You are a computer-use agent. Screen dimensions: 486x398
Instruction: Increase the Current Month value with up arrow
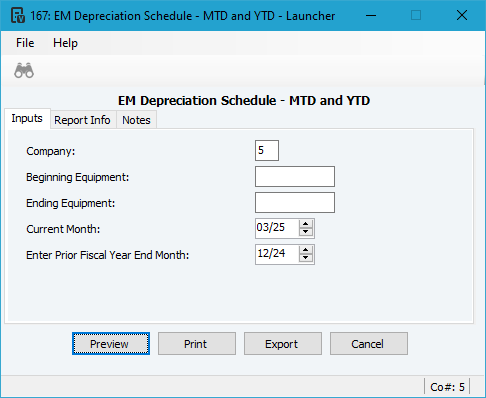tap(306, 224)
